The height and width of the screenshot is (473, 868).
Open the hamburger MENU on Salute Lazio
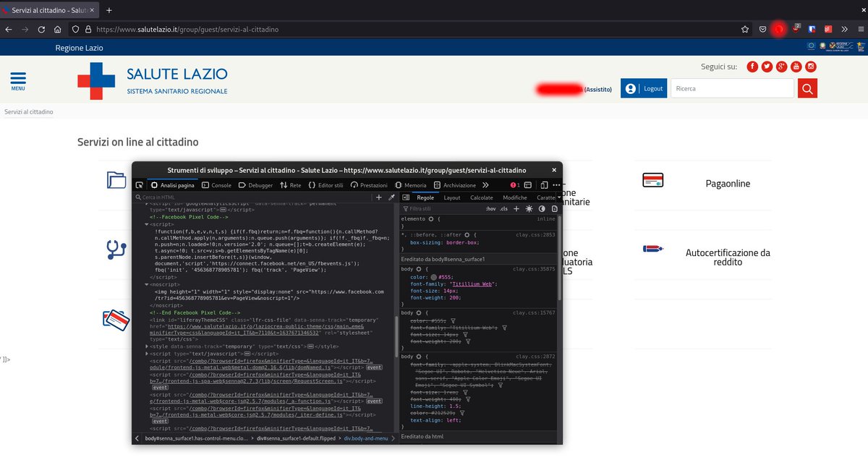point(18,81)
